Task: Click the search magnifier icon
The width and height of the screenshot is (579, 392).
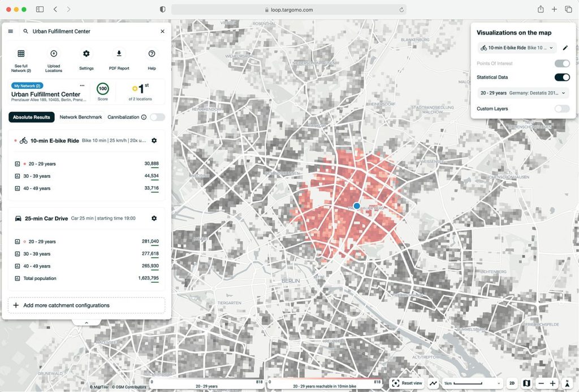Action: (x=25, y=32)
